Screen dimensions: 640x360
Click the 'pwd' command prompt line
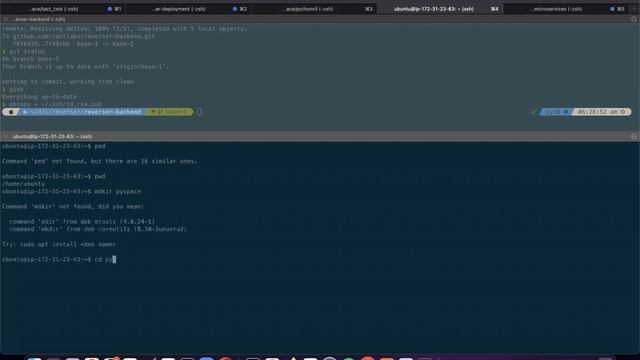53,176
